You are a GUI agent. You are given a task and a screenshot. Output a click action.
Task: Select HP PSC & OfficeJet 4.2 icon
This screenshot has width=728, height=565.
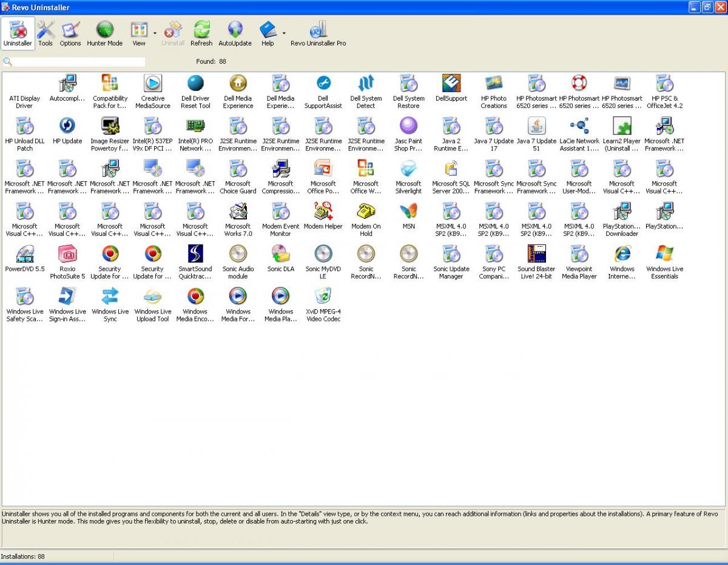pos(665,83)
